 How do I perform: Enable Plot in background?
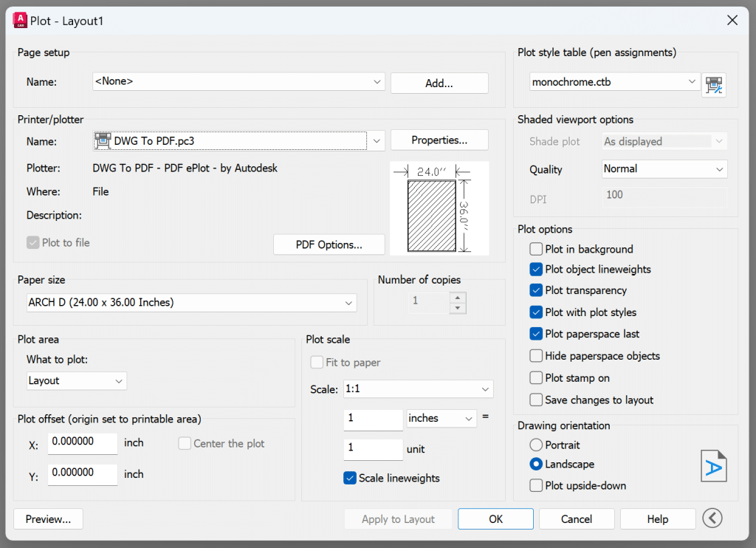pos(535,249)
